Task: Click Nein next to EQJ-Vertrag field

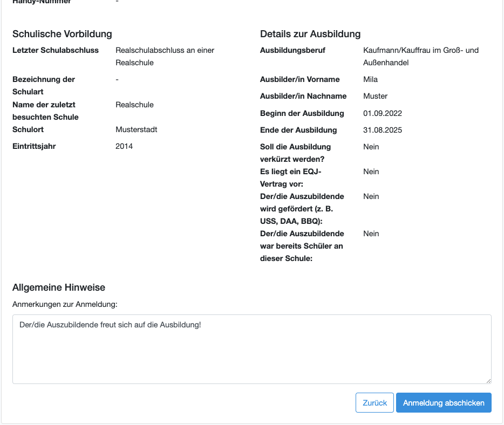Action: pos(371,172)
